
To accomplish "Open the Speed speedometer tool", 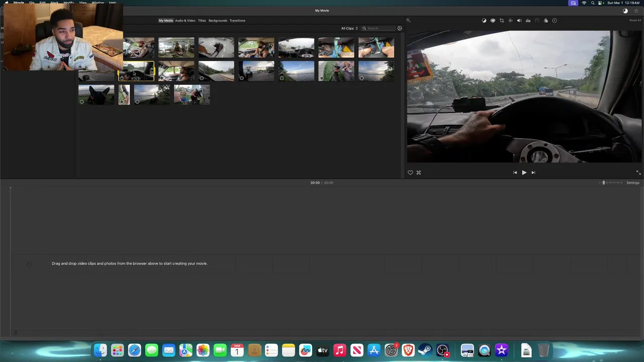I will click(537, 21).
